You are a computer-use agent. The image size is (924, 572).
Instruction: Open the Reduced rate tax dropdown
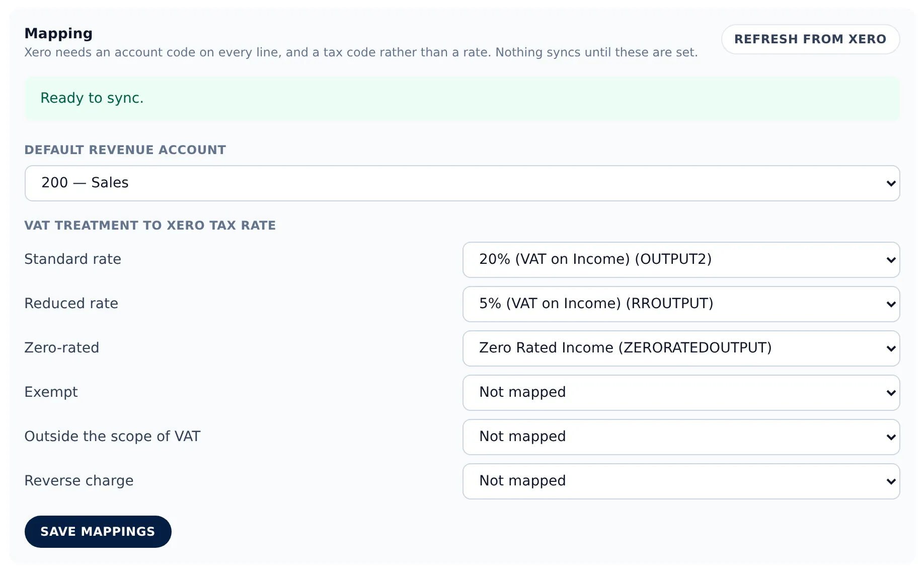click(x=681, y=304)
